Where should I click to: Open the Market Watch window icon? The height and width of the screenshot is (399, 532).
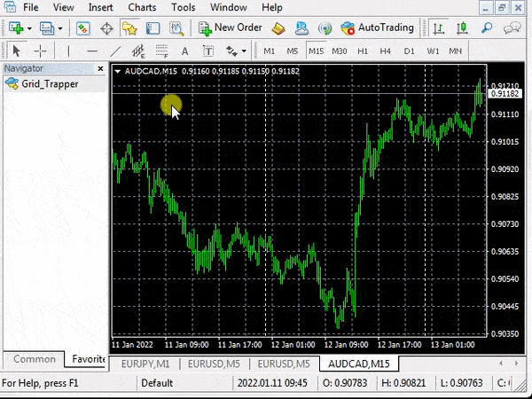[x=83, y=28]
